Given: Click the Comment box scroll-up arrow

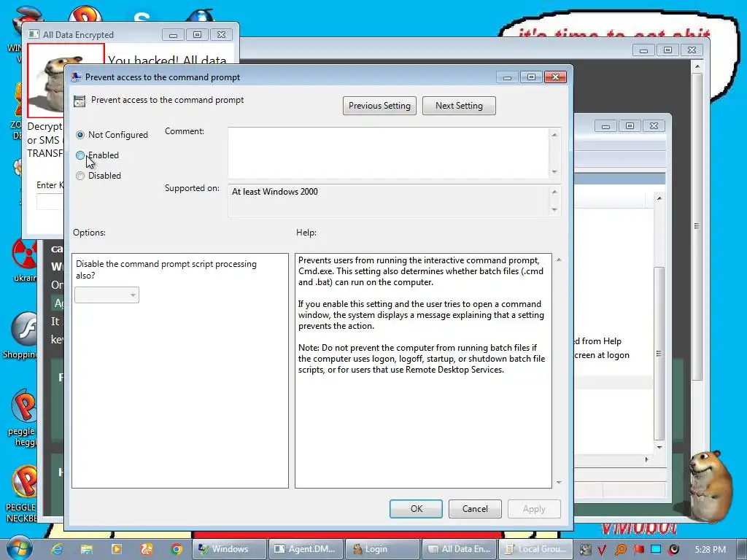Looking at the screenshot, I should click(x=554, y=135).
